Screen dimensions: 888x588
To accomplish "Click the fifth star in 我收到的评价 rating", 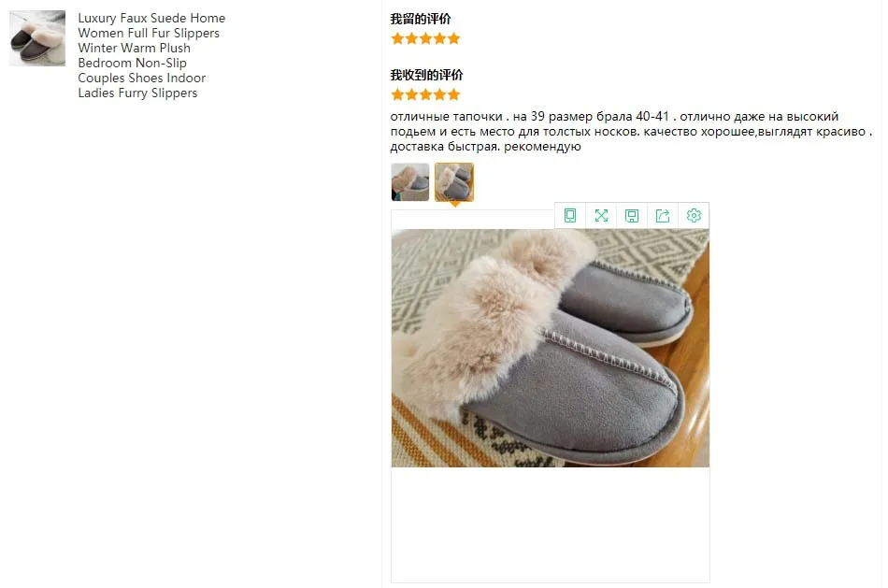I will 453,94.
